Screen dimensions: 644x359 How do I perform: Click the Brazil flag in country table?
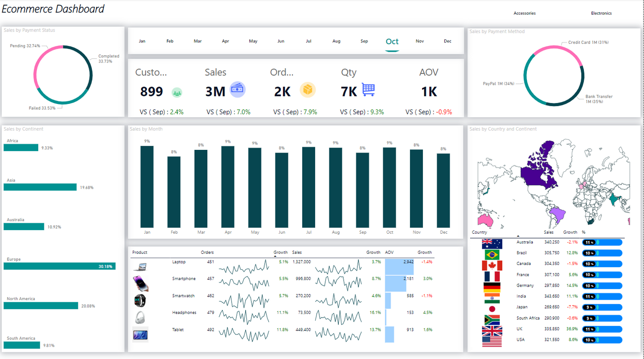point(492,255)
